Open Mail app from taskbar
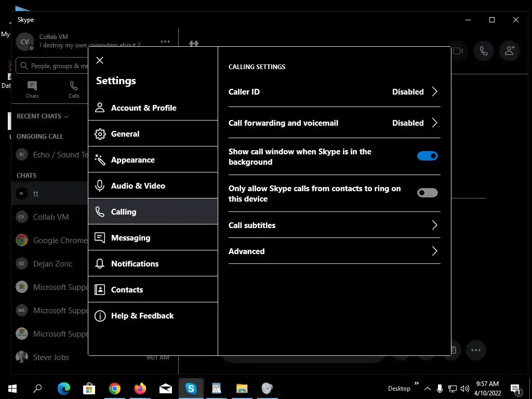This screenshot has height=399, width=532. pyautogui.click(x=166, y=389)
